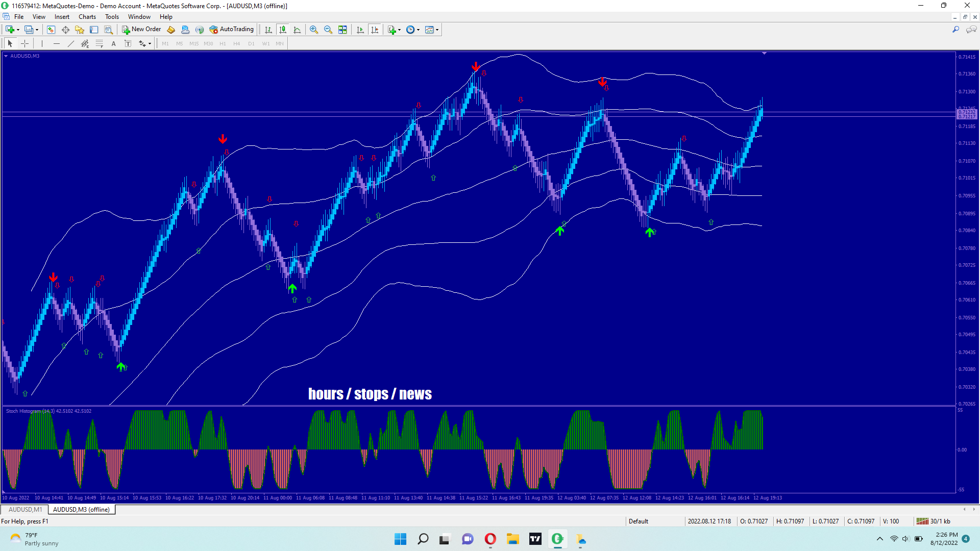The height and width of the screenshot is (551, 980).
Task: Click the Tile Windows icon
Action: tap(342, 30)
